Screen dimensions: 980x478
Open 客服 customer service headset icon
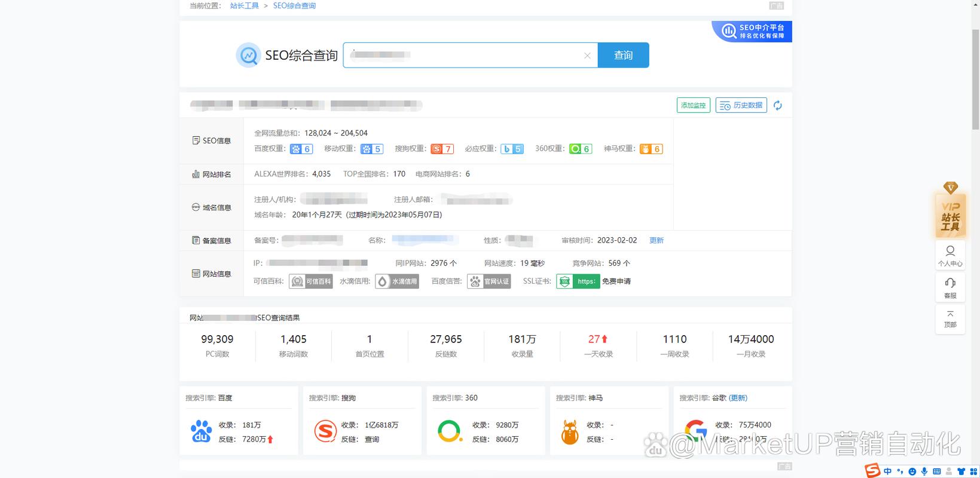(950, 287)
